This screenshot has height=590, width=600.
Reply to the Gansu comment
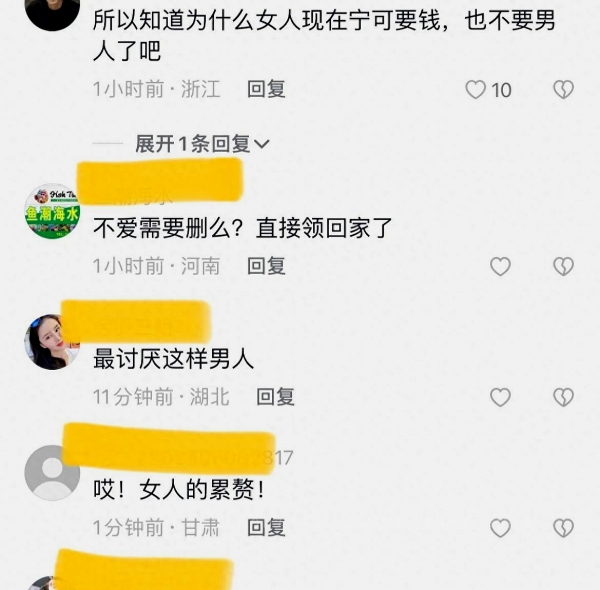tap(266, 528)
